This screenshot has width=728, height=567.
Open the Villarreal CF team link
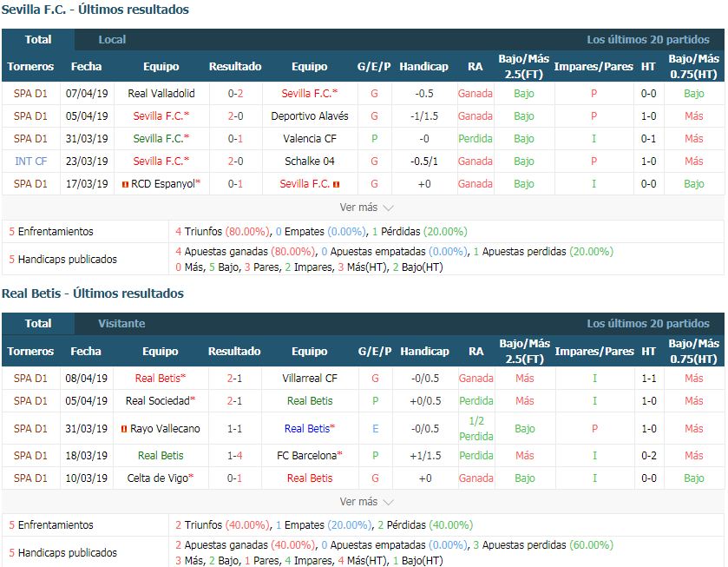click(310, 379)
